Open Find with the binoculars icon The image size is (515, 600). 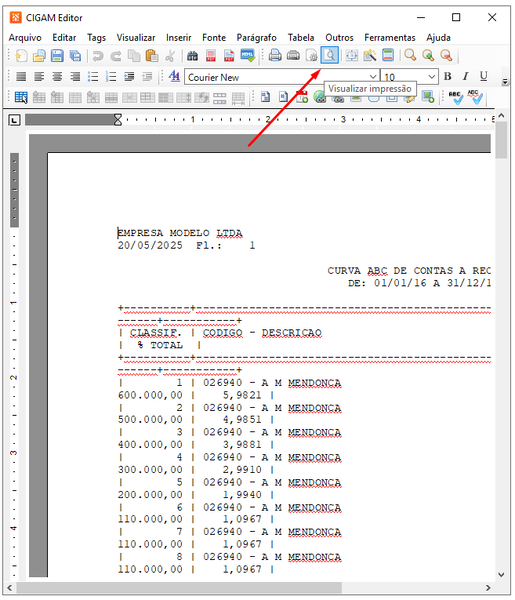192,56
